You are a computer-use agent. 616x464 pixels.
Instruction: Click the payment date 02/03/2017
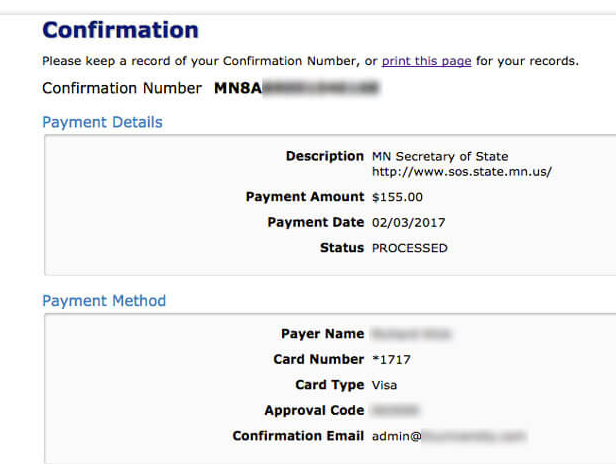pyautogui.click(x=406, y=222)
